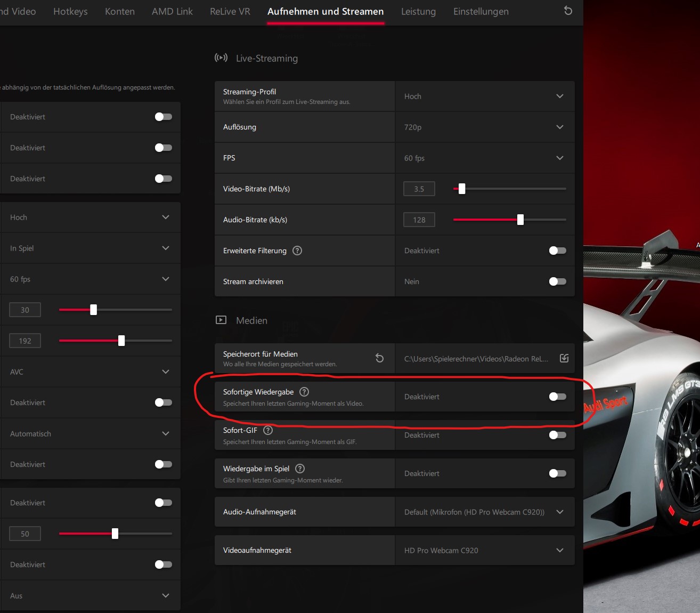700x613 pixels.
Task: Click the C:\Users\Spielerechner\Videos path text
Action: tap(476, 359)
